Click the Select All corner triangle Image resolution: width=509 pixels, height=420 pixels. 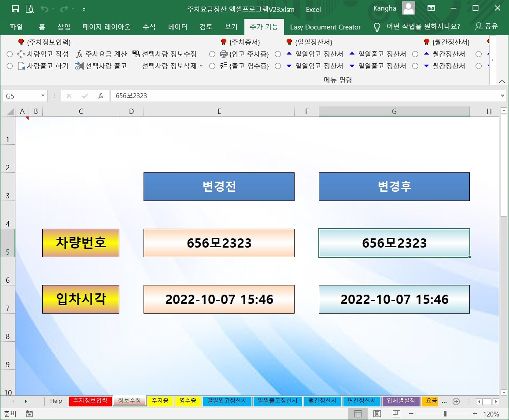10,112
